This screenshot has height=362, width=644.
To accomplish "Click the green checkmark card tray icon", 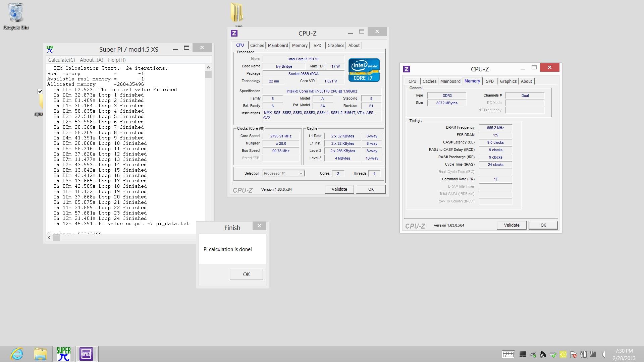I will point(553,354).
